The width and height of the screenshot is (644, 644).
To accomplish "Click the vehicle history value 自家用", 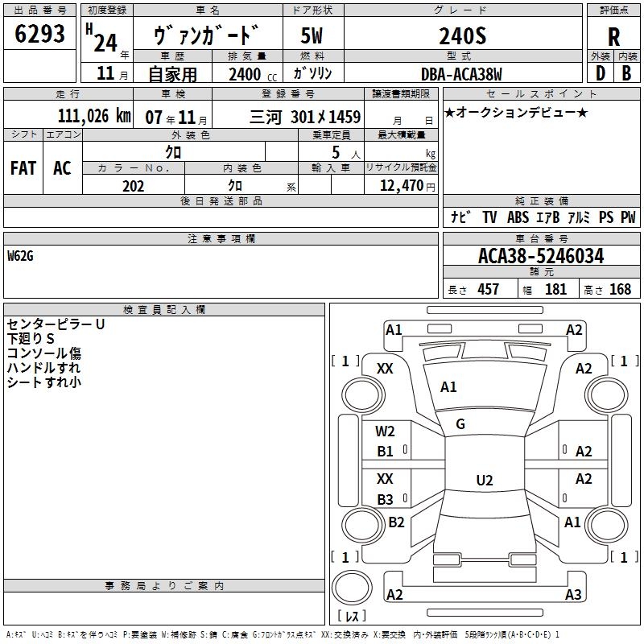I will coord(172,74).
